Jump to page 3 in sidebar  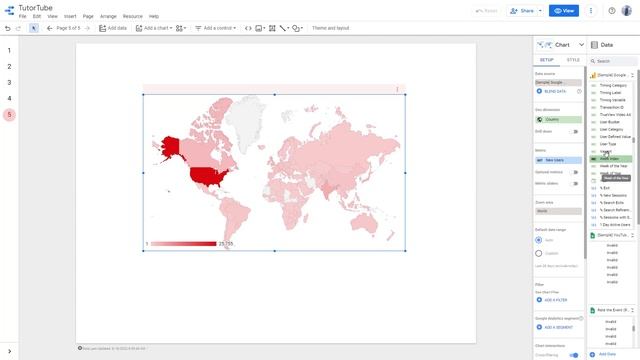(9, 82)
